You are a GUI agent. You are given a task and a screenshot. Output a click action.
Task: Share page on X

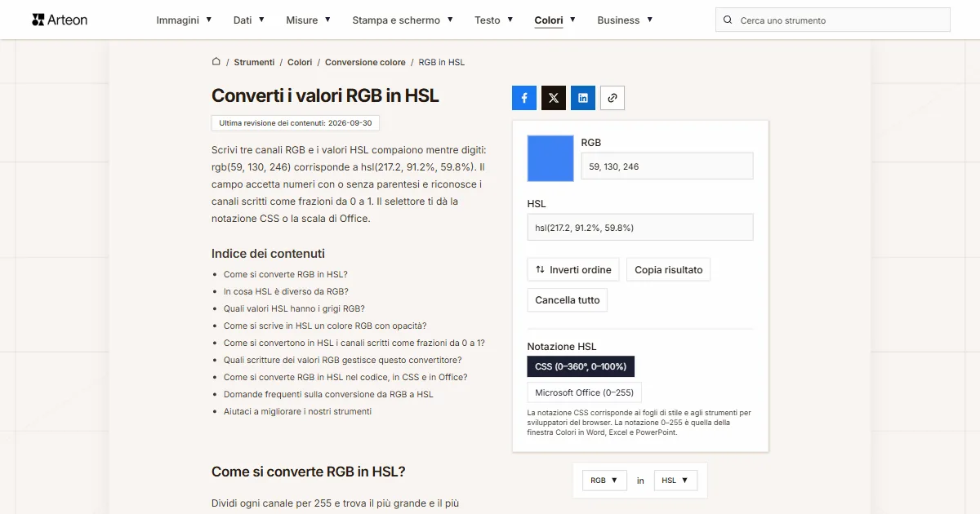point(554,98)
